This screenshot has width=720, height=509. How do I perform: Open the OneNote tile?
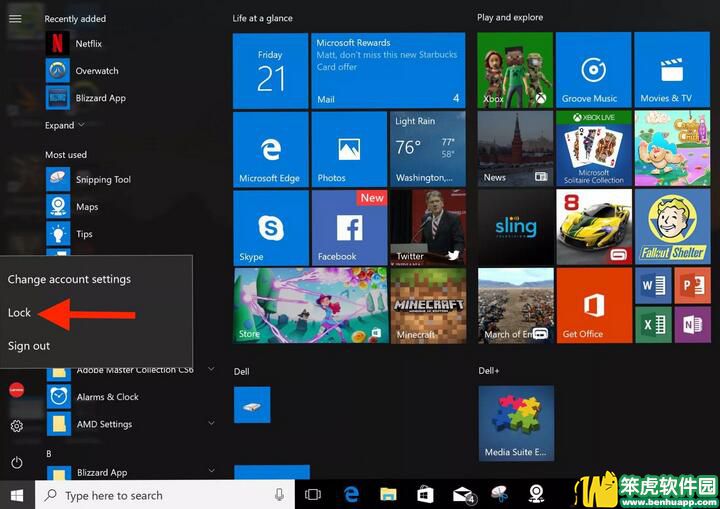click(x=693, y=325)
